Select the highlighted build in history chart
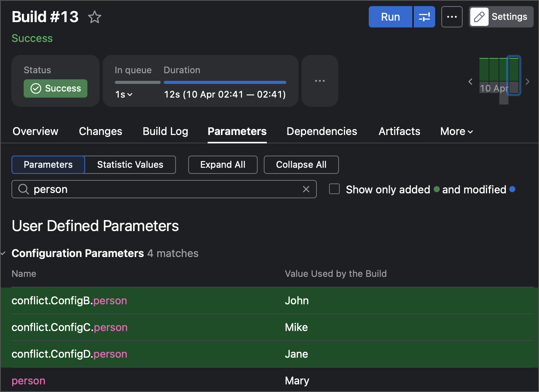This screenshot has height=392, width=539. pyautogui.click(x=514, y=76)
